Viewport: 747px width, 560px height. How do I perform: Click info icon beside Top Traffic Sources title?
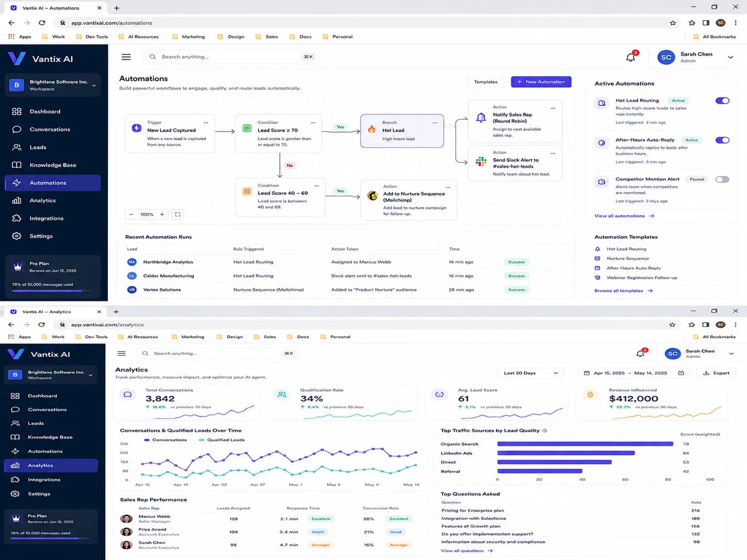[x=545, y=431]
